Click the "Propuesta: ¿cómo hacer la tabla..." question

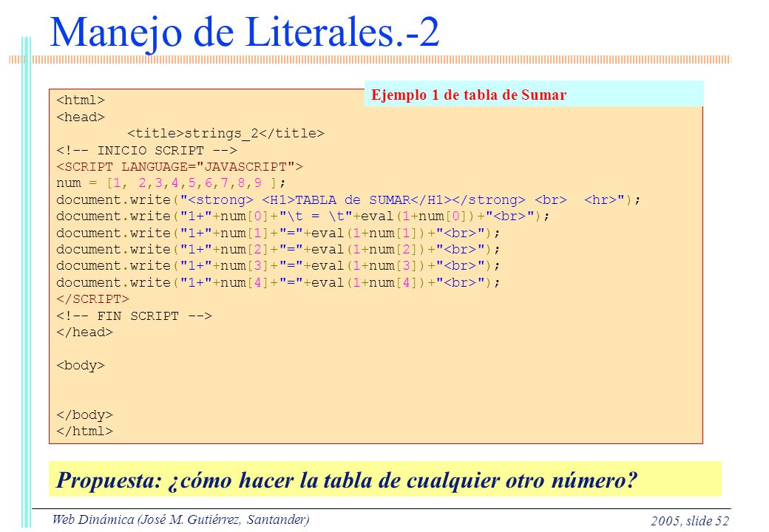click(x=347, y=480)
